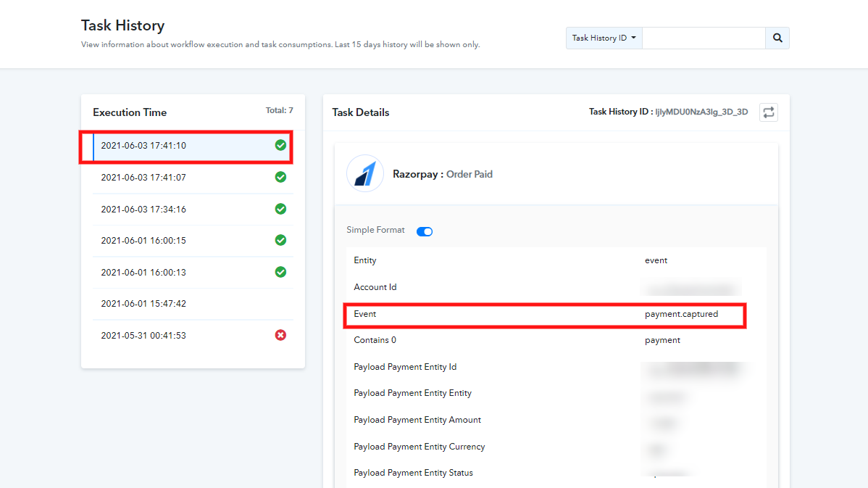Screen dimensions: 868x488
Task: Click the 'payment.captured' event value
Action: click(x=681, y=314)
